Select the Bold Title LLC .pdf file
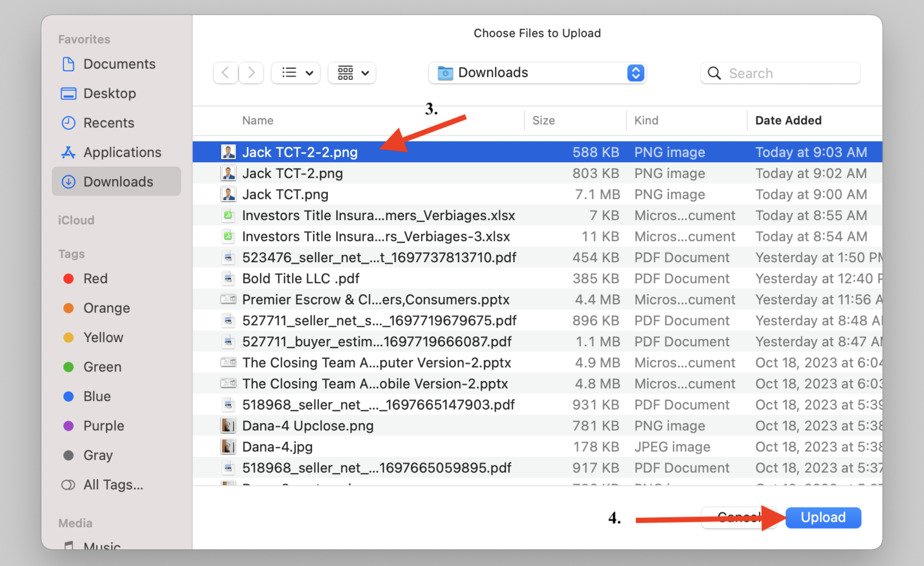 [x=301, y=279]
